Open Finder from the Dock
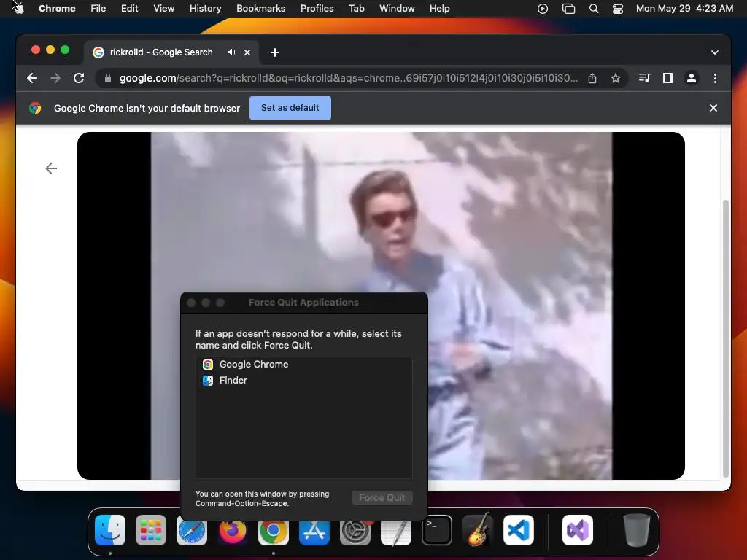 point(110,530)
